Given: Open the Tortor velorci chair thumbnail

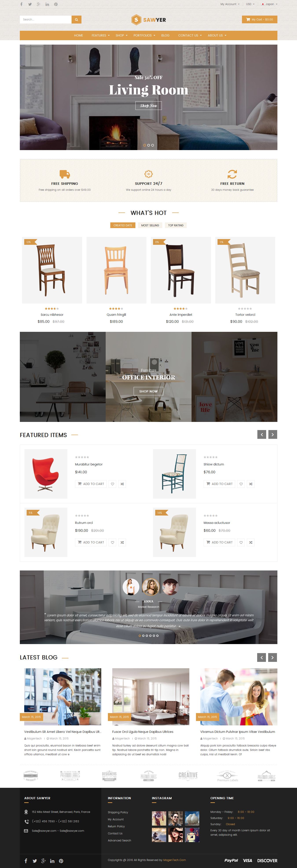Looking at the screenshot, I should click(x=245, y=270).
